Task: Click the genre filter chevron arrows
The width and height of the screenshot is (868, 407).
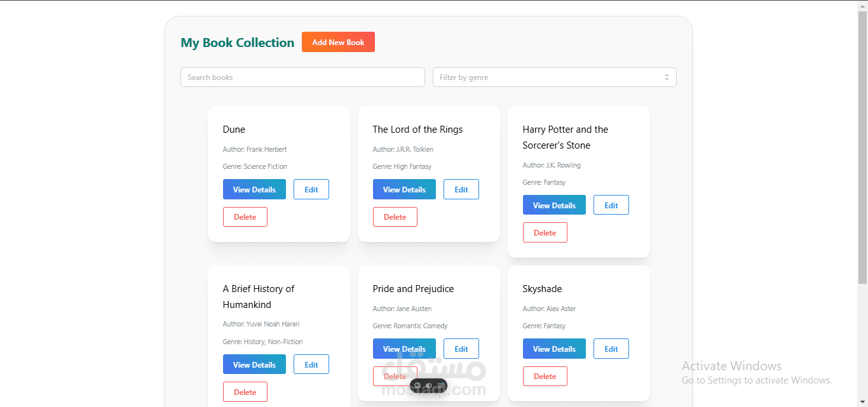Action: (x=667, y=77)
